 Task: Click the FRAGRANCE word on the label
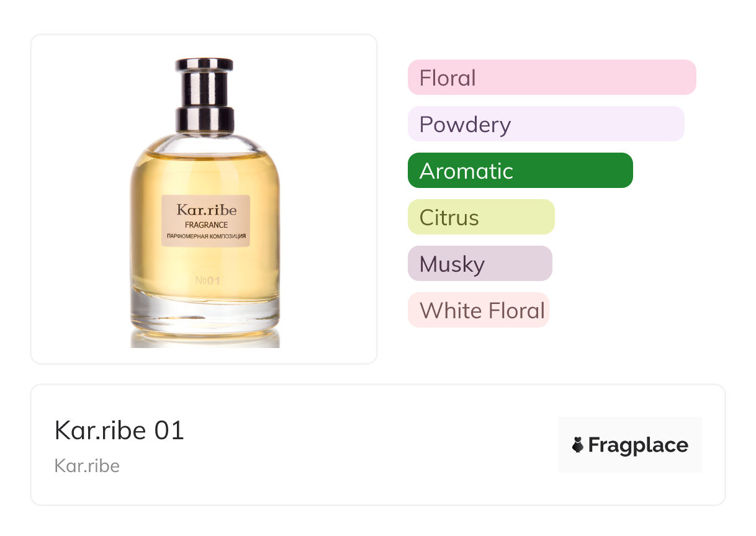206,225
